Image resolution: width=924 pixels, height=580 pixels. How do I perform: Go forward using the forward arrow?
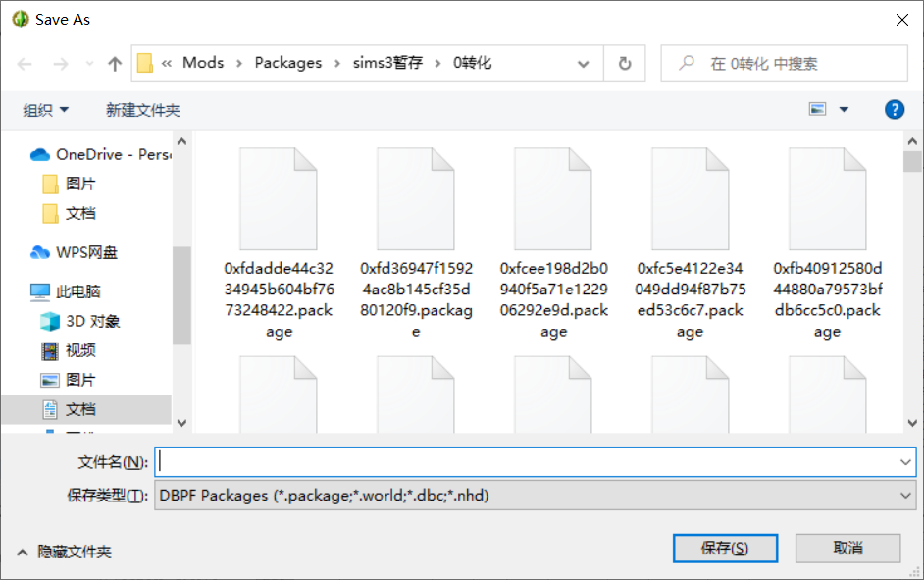click(61, 64)
